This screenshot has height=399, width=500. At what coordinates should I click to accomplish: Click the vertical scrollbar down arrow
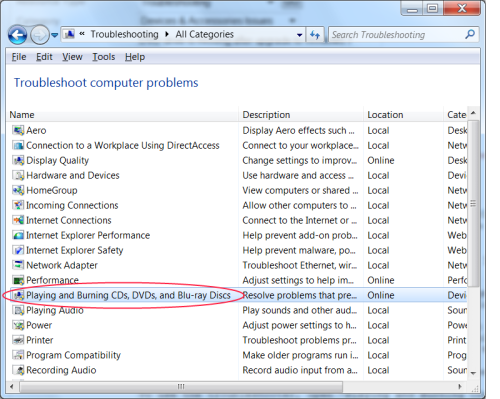(473, 373)
